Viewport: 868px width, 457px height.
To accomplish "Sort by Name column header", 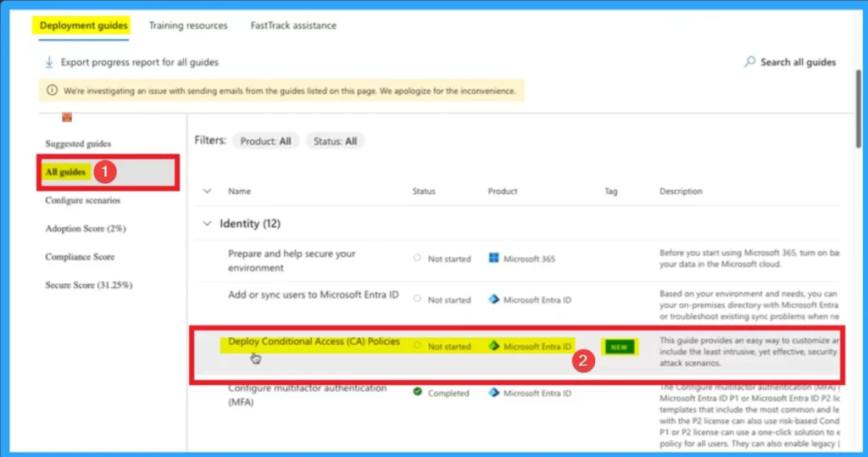I will pyautogui.click(x=239, y=191).
